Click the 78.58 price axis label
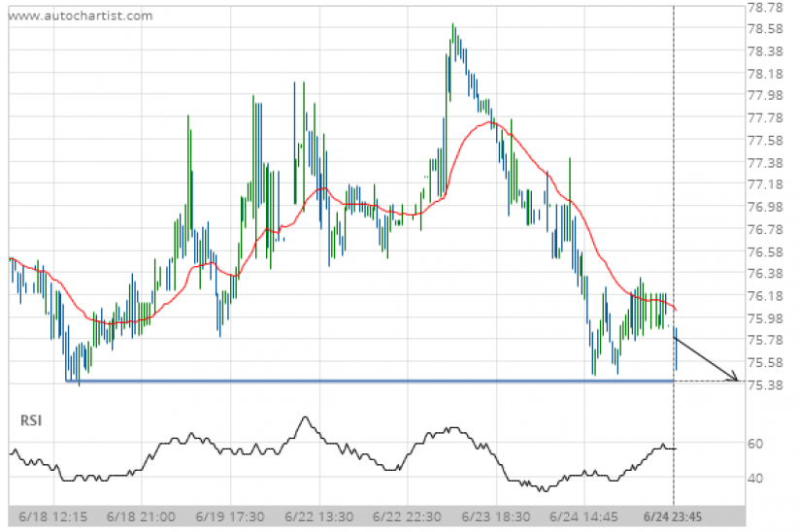The width and height of the screenshot is (798, 532). click(x=765, y=29)
